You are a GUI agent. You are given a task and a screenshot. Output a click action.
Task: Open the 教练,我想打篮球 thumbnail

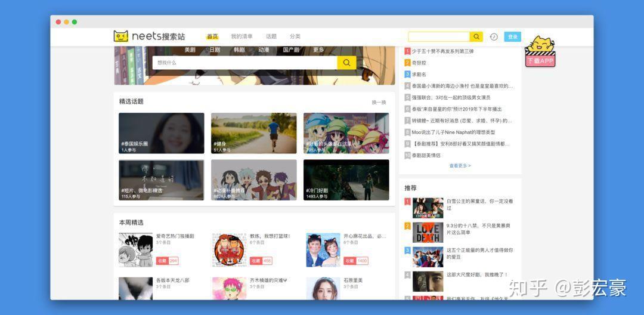[229, 250]
